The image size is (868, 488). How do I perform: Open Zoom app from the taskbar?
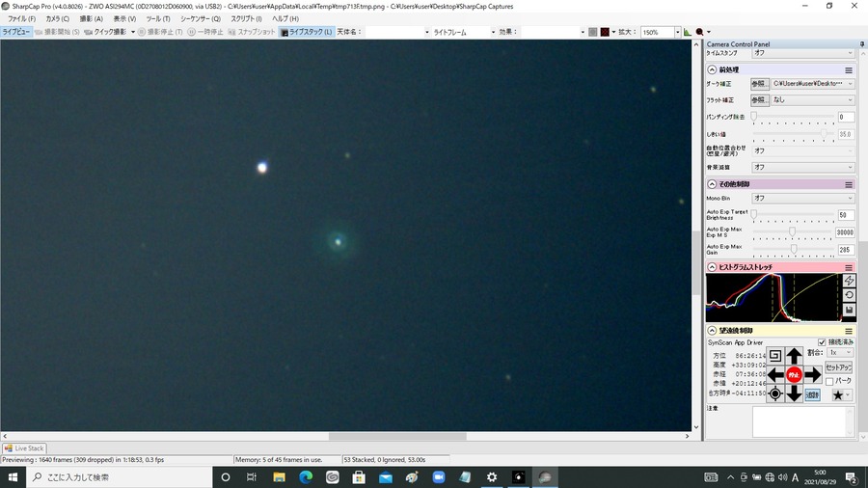pyautogui.click(x=439, y=477)
